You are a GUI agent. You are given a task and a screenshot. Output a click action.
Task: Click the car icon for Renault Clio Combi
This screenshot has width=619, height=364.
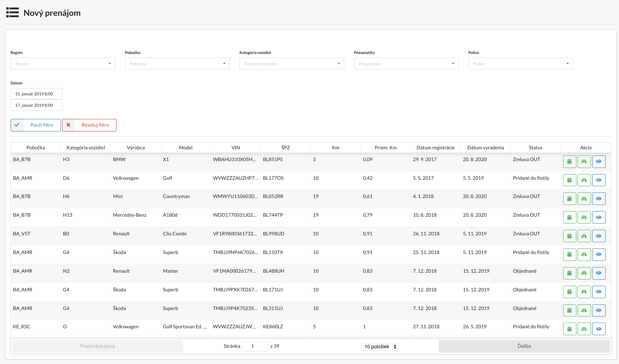[584, 236]
